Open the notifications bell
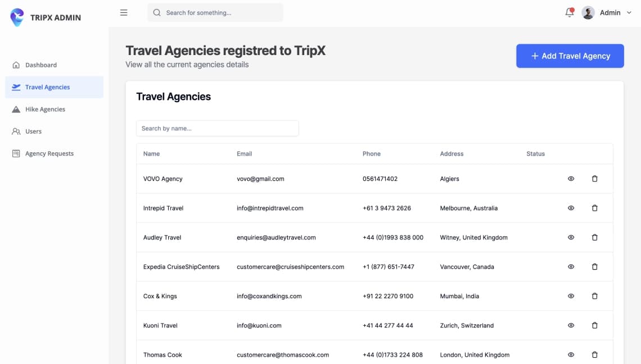641x364 pixels. [x=570, y=13]
